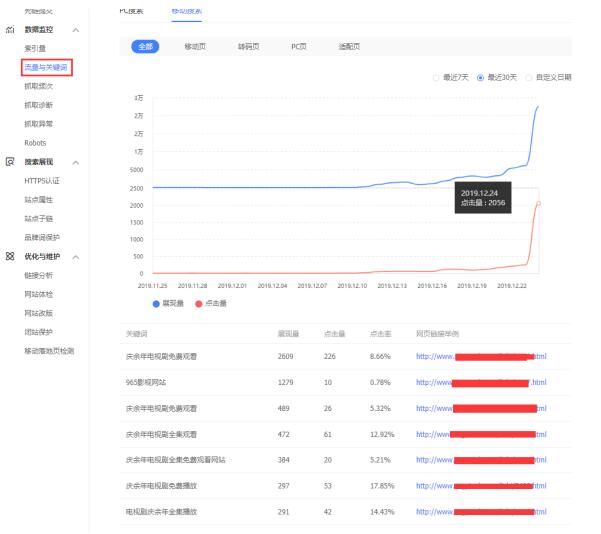
Task: Collapse the 搜索展现 section chevron
Action: (77, 162)
